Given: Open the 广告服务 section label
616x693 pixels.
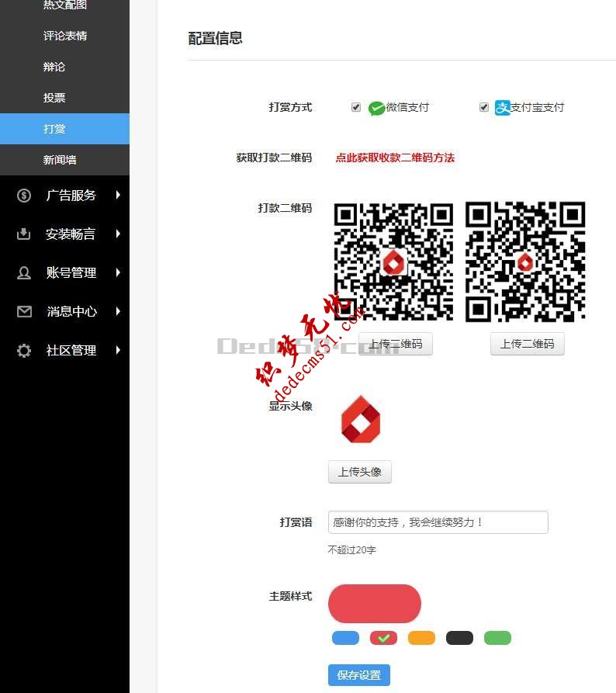Looking at the screenshot, I should [71, 196].
